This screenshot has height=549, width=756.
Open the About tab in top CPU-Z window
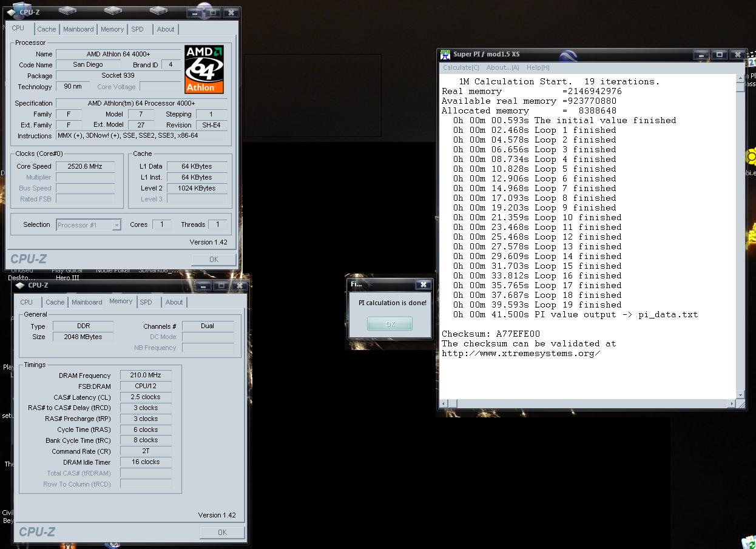[x=166, y=29]
